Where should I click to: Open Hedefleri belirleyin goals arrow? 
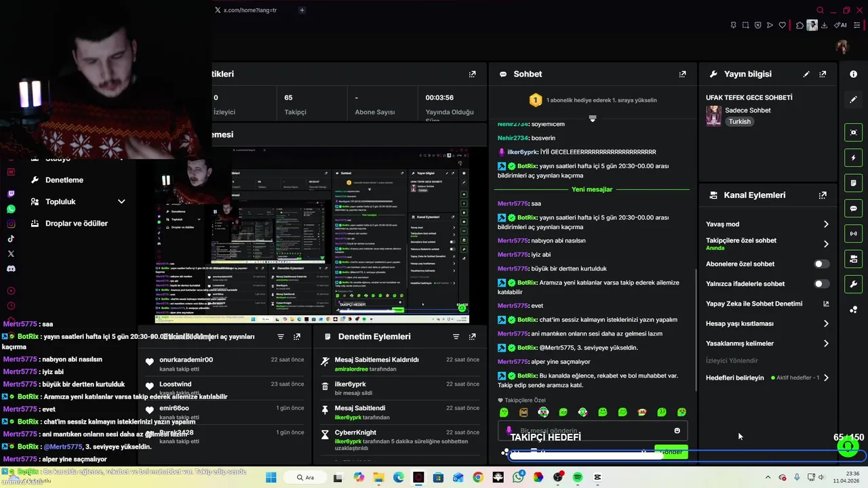[826, 378]
